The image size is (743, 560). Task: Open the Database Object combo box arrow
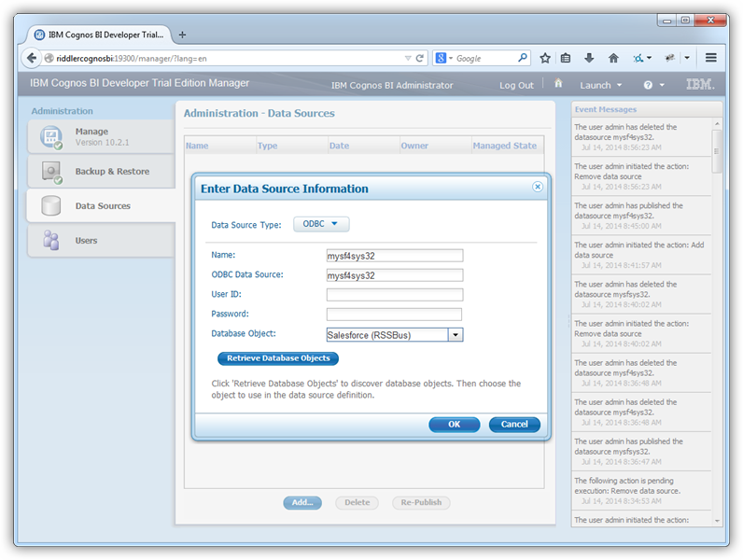pyautogui.click(x=455, y=334)
